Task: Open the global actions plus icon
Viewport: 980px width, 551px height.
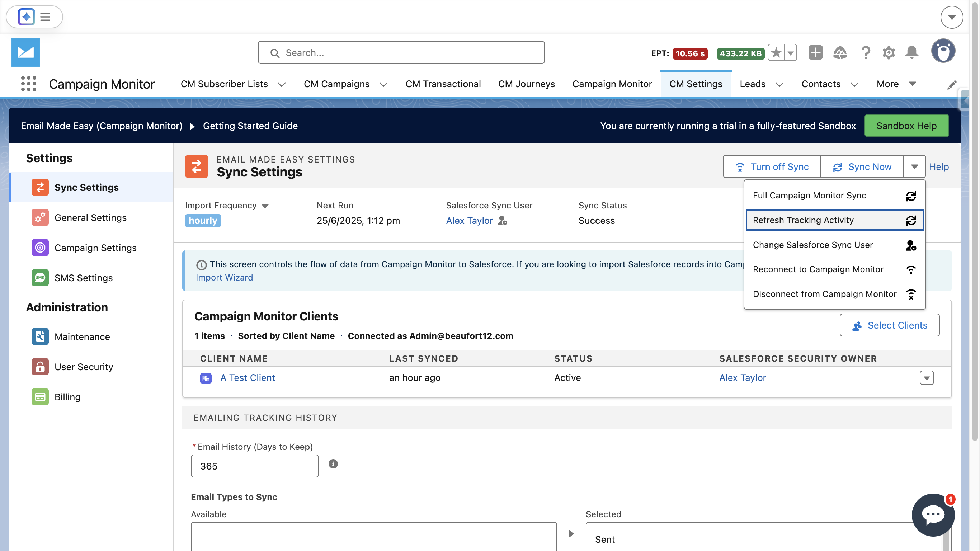Action: point(815,52)
